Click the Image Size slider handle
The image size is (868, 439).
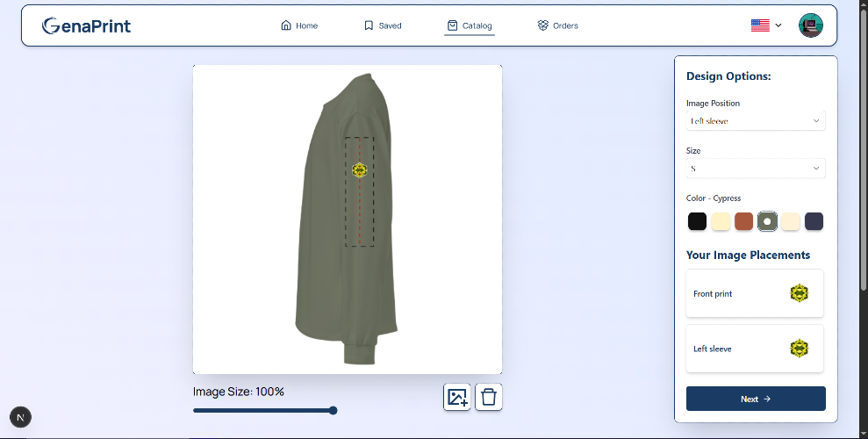tap(334, 411)
